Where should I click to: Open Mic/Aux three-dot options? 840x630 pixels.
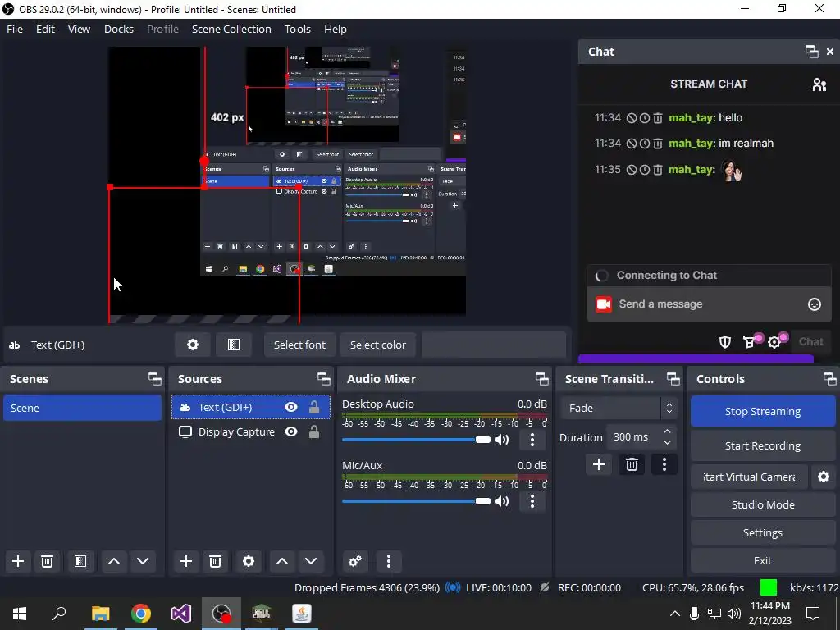click(532, 501)
